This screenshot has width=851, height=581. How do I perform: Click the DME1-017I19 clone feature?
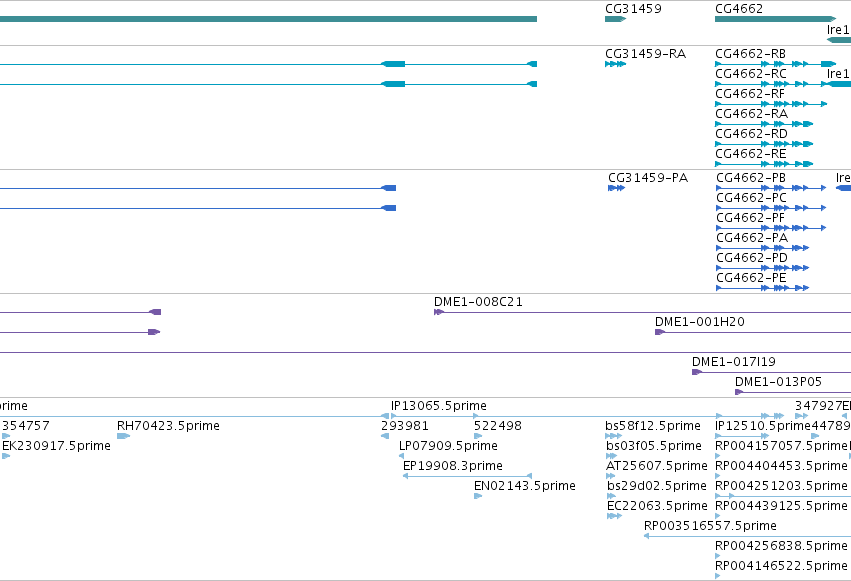733,362
